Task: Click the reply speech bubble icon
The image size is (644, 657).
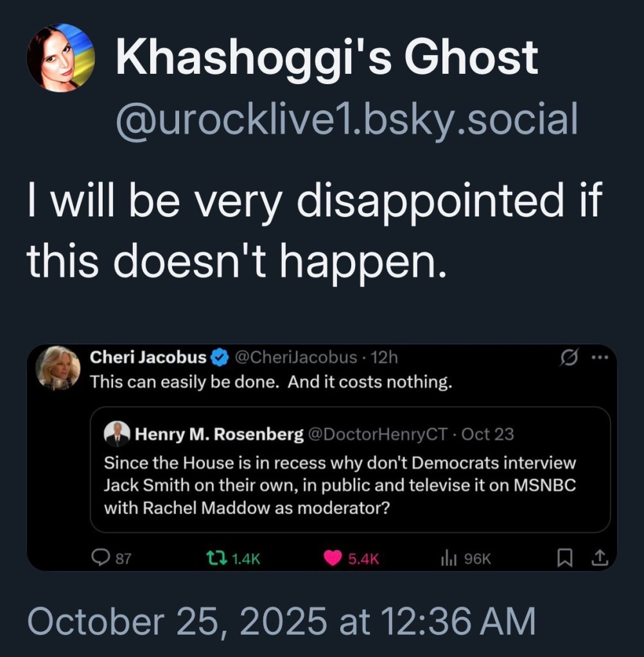Action: point(100,558)
